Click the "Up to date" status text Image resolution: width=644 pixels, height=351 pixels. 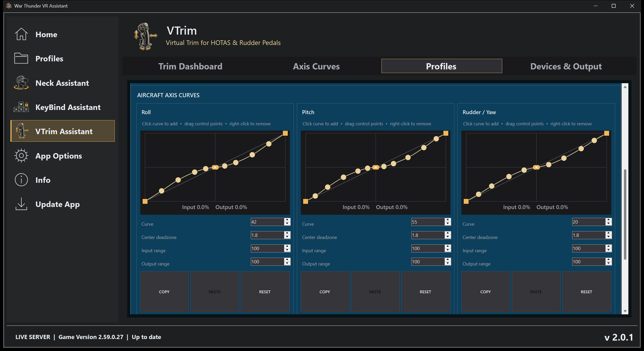[x=146, y=337]
